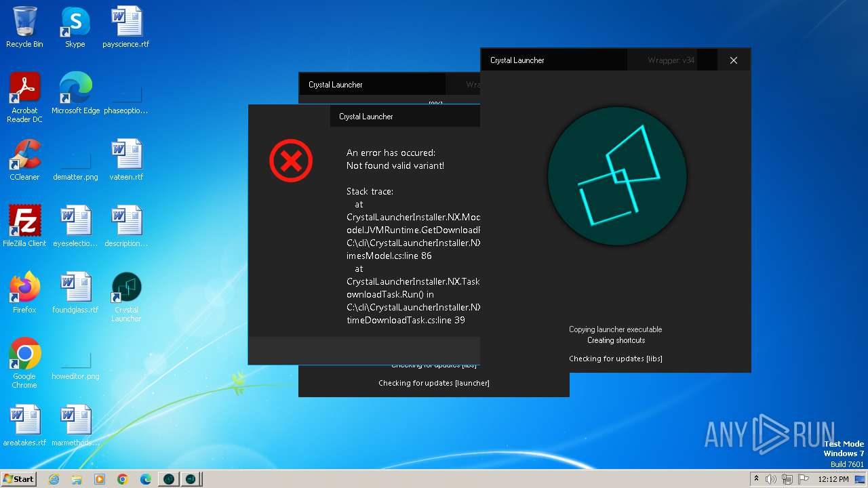Click the 'Wrapper: v34' label

[x=671, y=60]
